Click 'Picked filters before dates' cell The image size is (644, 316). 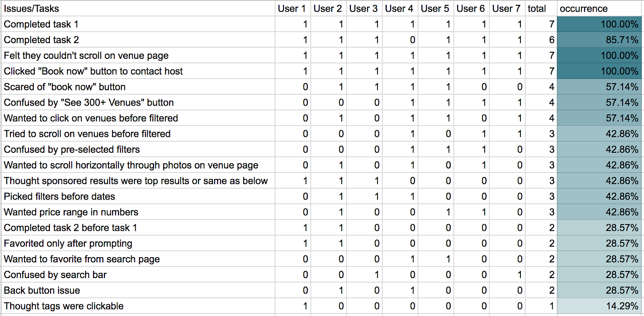point(60,197)
